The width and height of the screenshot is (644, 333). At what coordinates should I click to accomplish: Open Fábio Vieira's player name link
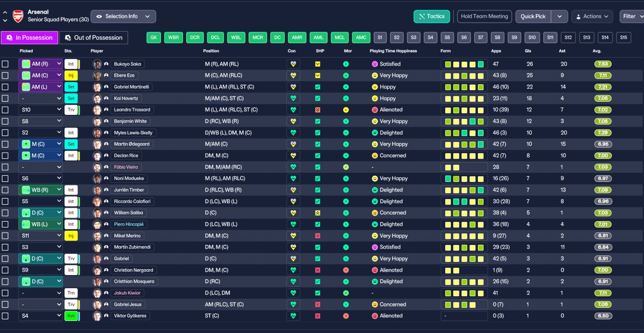pyautogui.click(x=126, y=167)
